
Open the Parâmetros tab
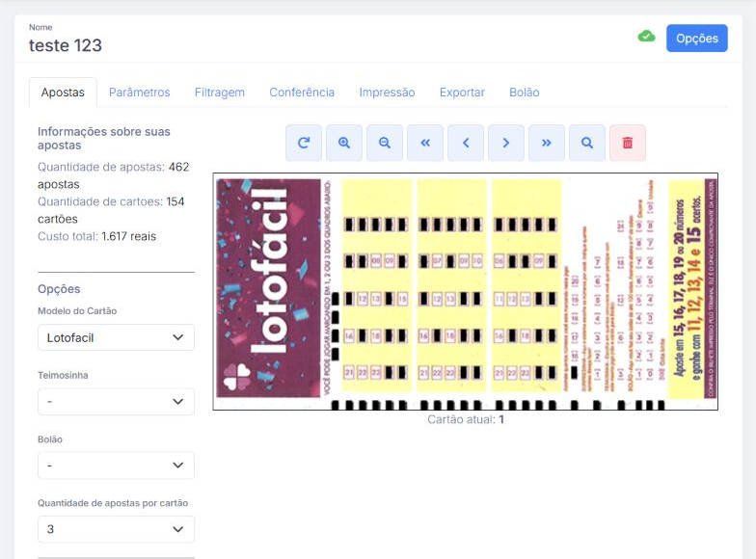139,93
